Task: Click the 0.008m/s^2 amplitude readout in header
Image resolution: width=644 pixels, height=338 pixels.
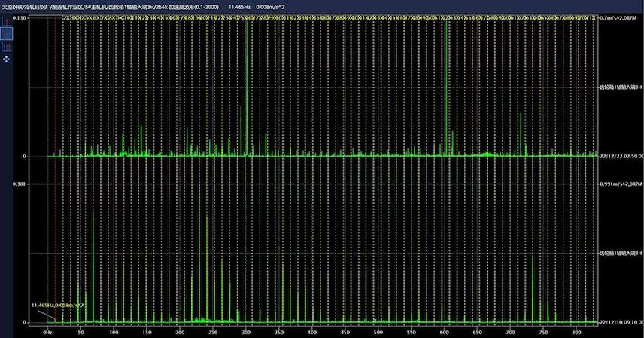Action: point(269,6)
